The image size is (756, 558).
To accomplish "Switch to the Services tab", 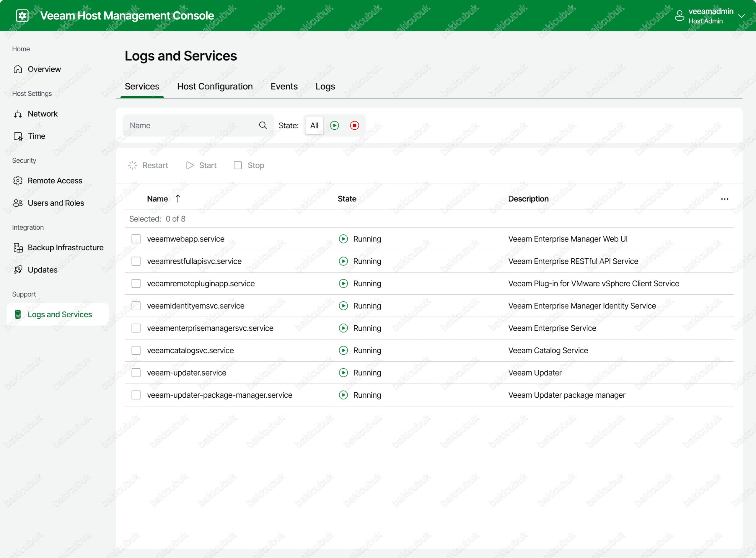I will [142, 87].
